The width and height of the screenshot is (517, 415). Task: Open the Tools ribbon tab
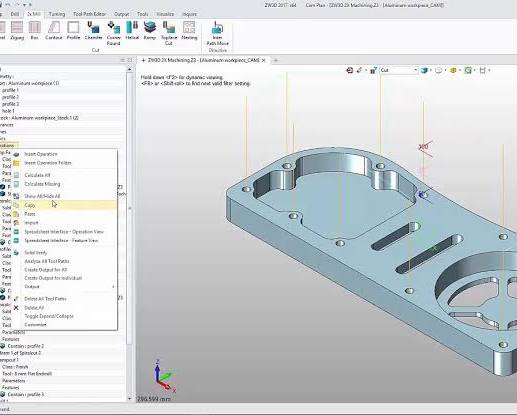click(143, 14)
